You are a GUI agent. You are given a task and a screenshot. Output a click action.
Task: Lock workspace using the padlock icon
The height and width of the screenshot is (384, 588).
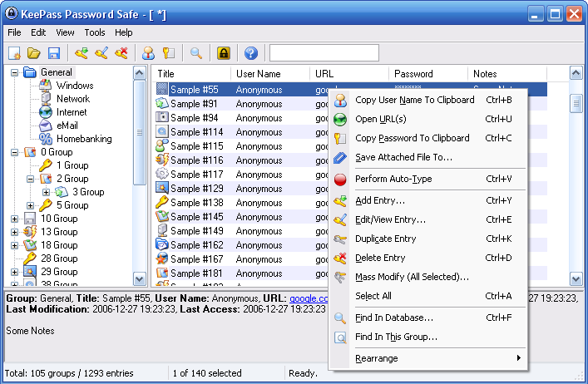tap(223, 53)
